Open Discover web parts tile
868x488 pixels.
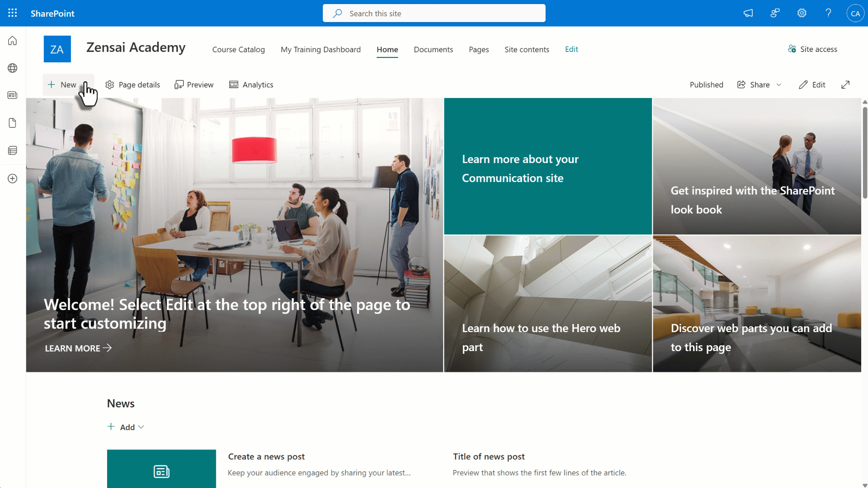click(757, 304)
